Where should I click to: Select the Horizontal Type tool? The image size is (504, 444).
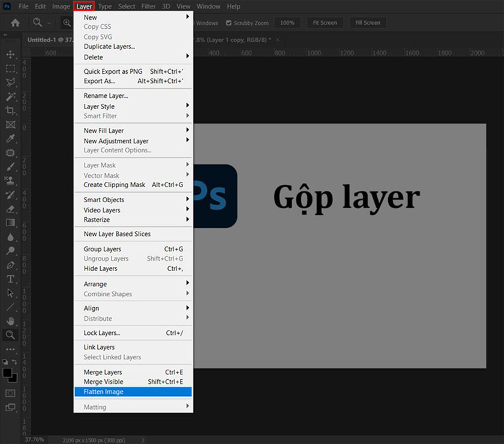click(x=10, y=279)
